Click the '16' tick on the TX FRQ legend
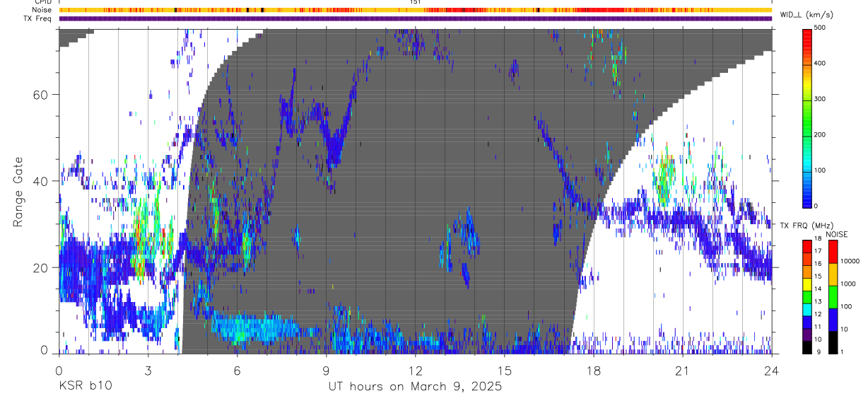This screenshot has width=868, height=401. pos(819,264)
